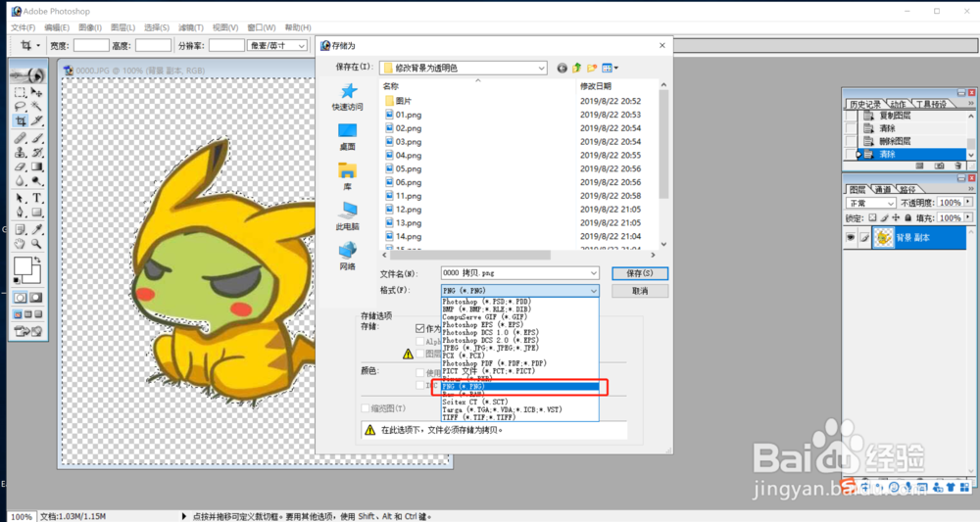Toggle the lock position option
The image size is (980, 522).
(x=896, y=218)
